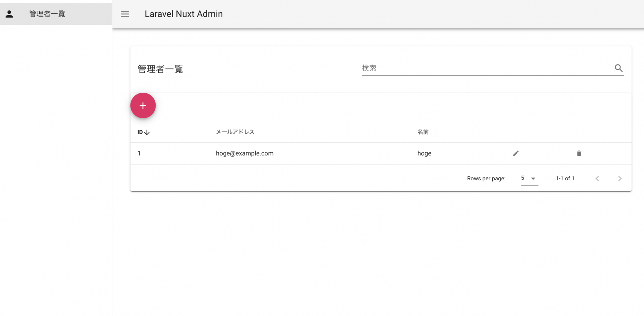Sort by the メールアドレス column header
Viewport: 644px width, 316px height.
(235, 132)
